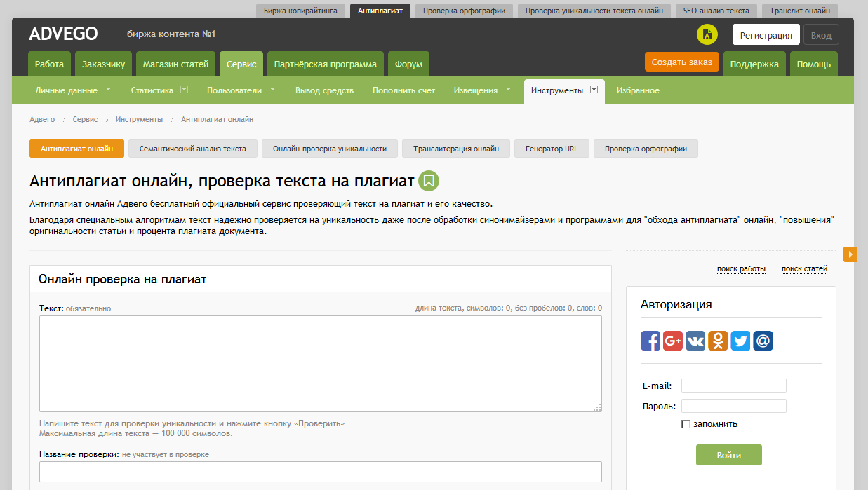
Task: Select the Сервис tab
Action: pos(241,64)
